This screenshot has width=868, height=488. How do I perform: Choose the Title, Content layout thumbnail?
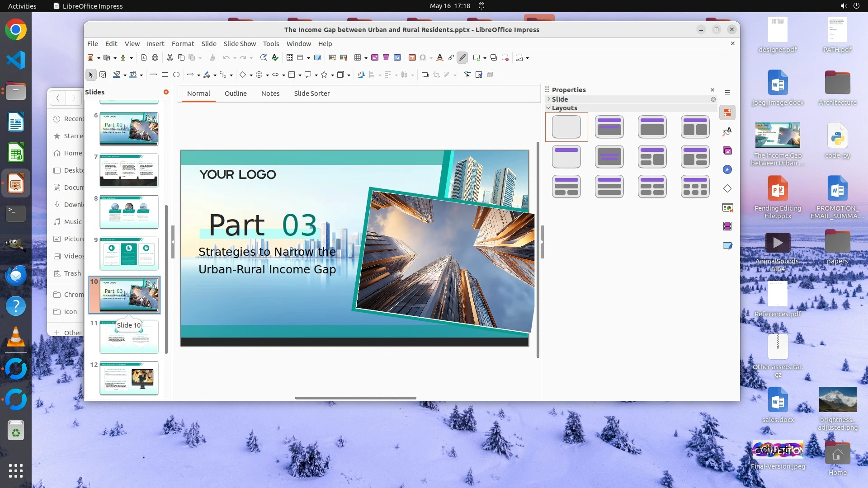tap(652, 127)
